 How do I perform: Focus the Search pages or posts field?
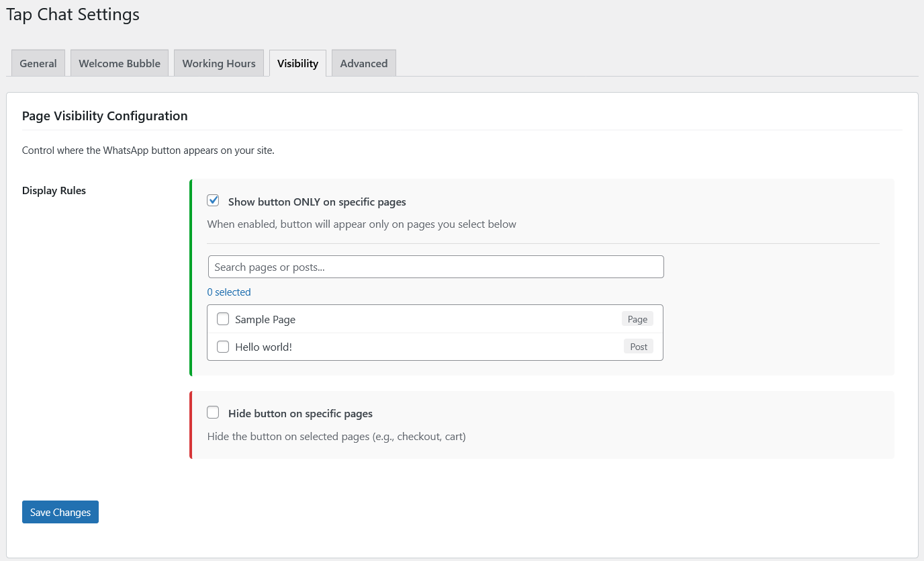tap(436, 267)
